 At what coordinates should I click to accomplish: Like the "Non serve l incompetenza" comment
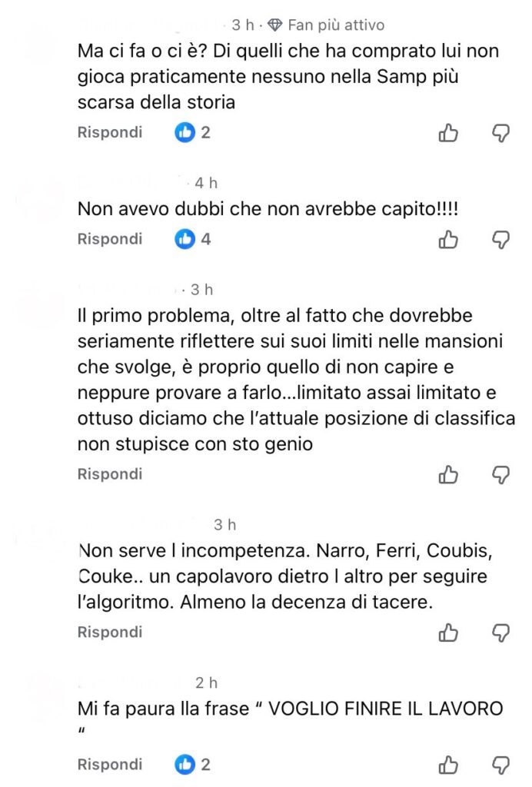click(447, 633)
